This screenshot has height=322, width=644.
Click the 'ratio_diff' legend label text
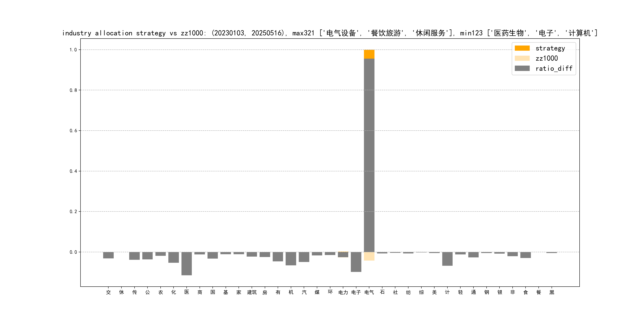[x=554, y=68]
